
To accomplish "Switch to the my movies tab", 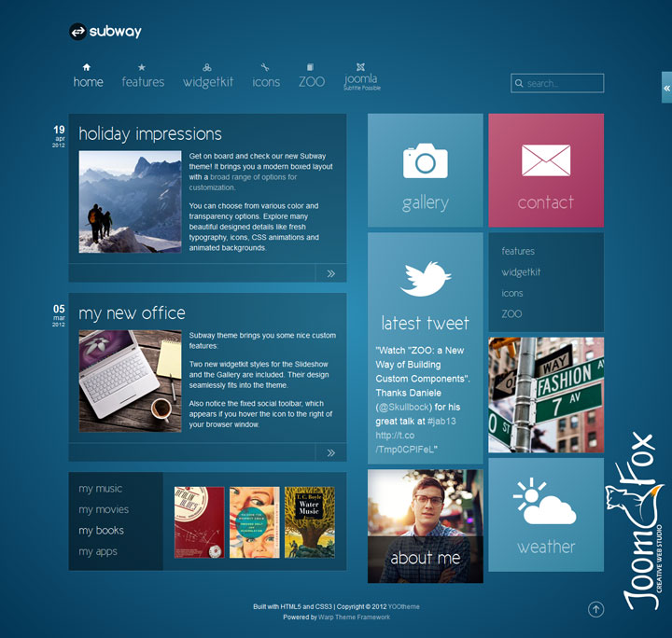I will pos(104,509).
